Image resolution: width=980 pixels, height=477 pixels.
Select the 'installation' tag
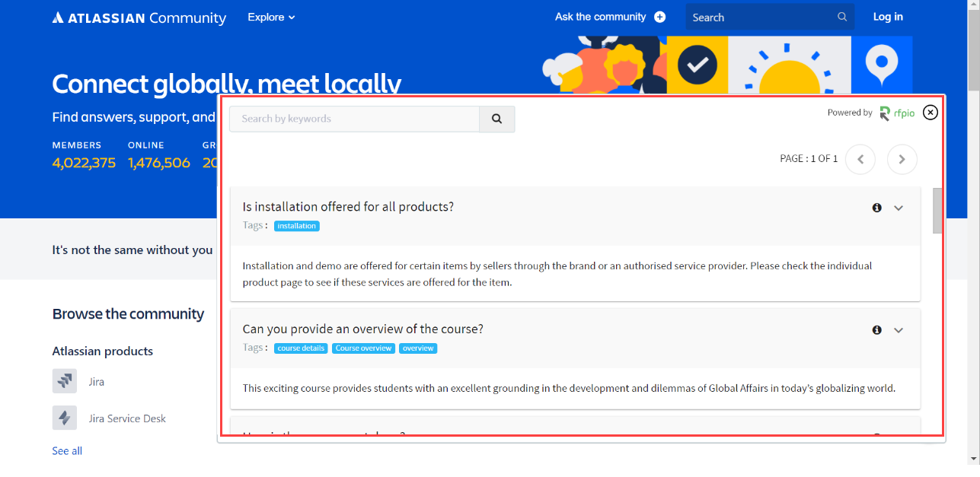[x=297, y=226]
